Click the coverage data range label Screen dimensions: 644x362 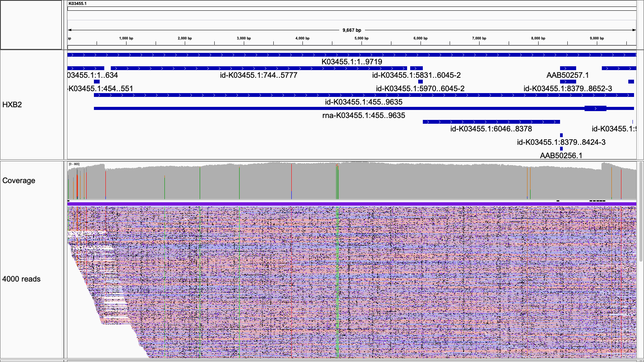point(74,164)
